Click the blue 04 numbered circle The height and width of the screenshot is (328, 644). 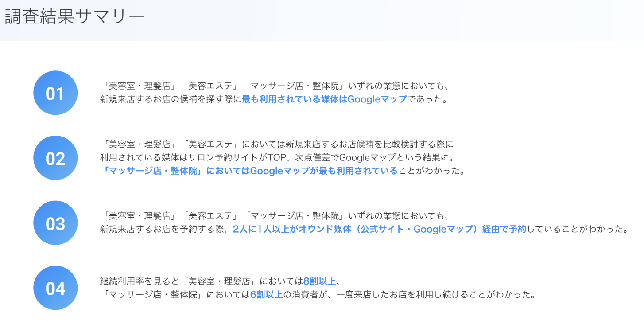[55, 288]
